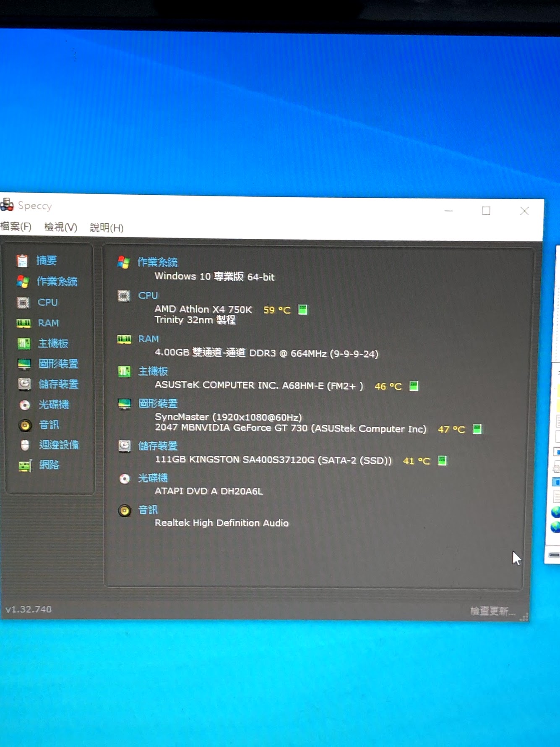Viewport: 560px width, 747px height.
Task: Click the 光碟機 heading link in summary
Action: pos(153,478)
